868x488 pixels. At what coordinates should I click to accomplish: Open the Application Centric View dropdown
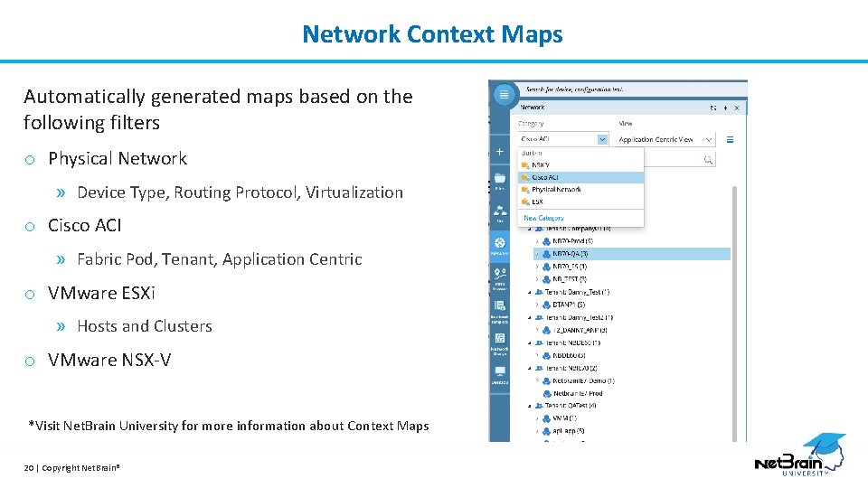coord(665,139)
